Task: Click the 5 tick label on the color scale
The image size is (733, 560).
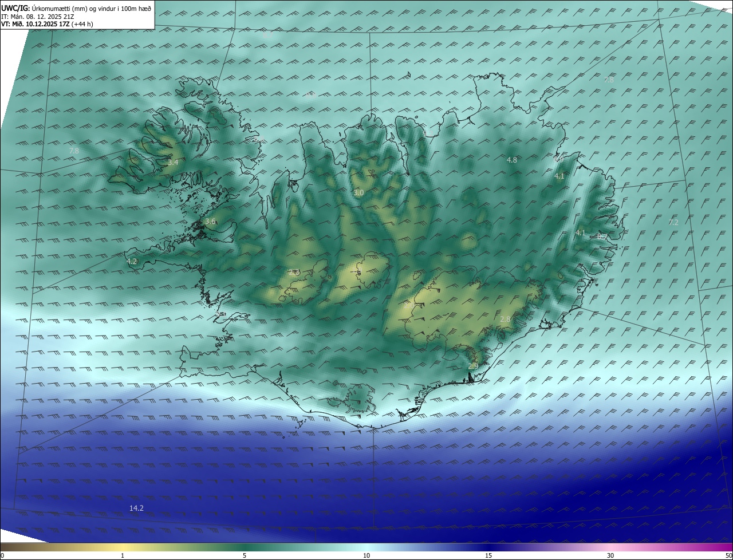Action: tap(245, 555)
